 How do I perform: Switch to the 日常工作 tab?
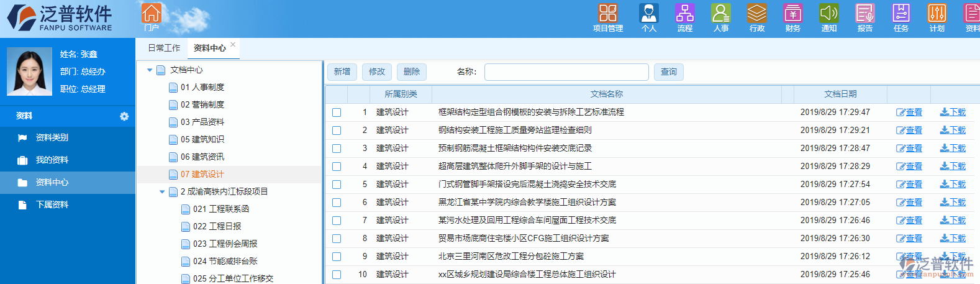pos(164,48)
